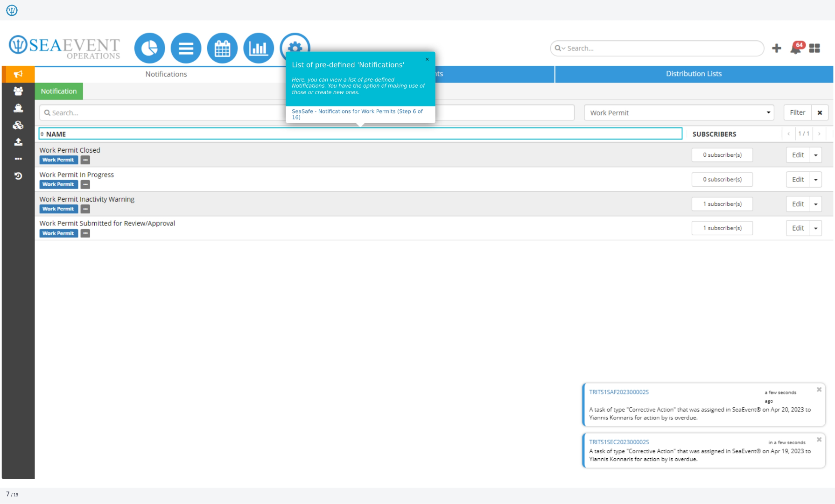Click Work Permit tag under Submitted for Review/Approval
The height and width of the screenshot is (504, 835).
coord(58,233)
